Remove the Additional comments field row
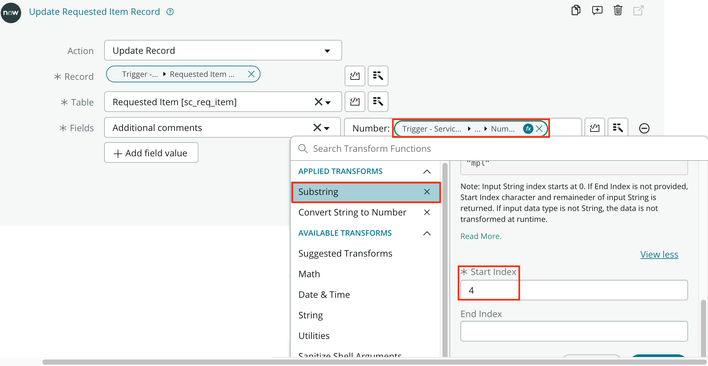Viewport: 708px width, 366px height. point(644,129)
